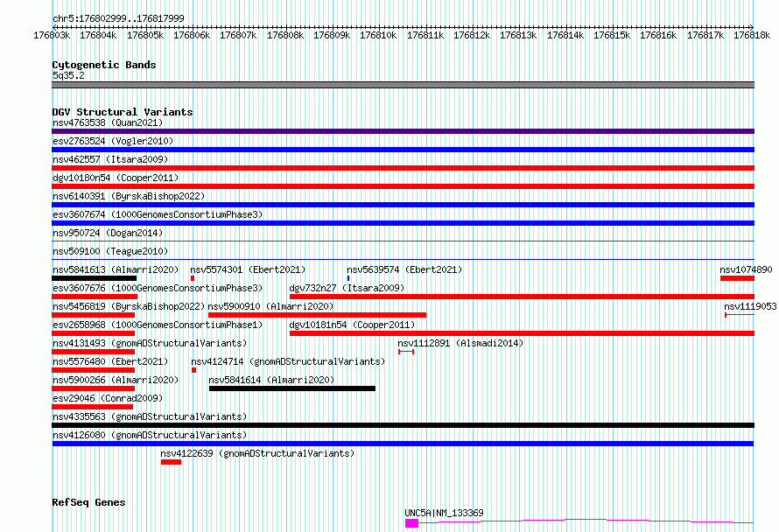Click the nsv462557 (Itsara2009) red bar
This screenshot has width=779, height=532.
pyautogui.click(x=403, y=168)
